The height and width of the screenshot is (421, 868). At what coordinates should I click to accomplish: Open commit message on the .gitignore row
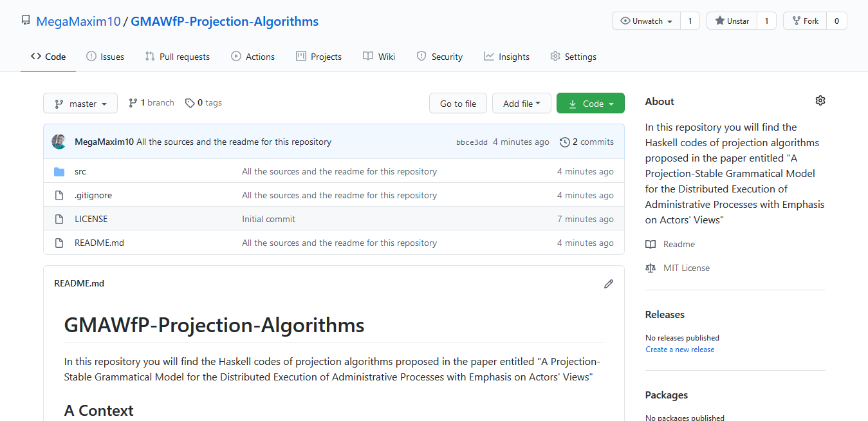[x=339, y=195]
